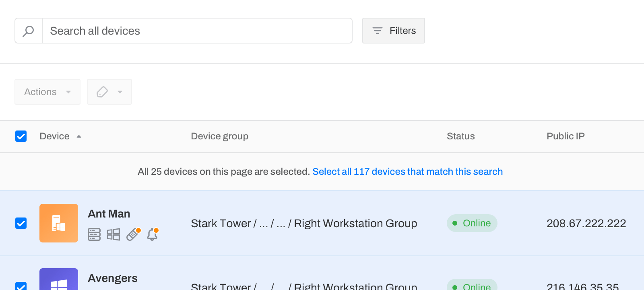Click the patch bandage icon under Ant Man

(133, 234)
